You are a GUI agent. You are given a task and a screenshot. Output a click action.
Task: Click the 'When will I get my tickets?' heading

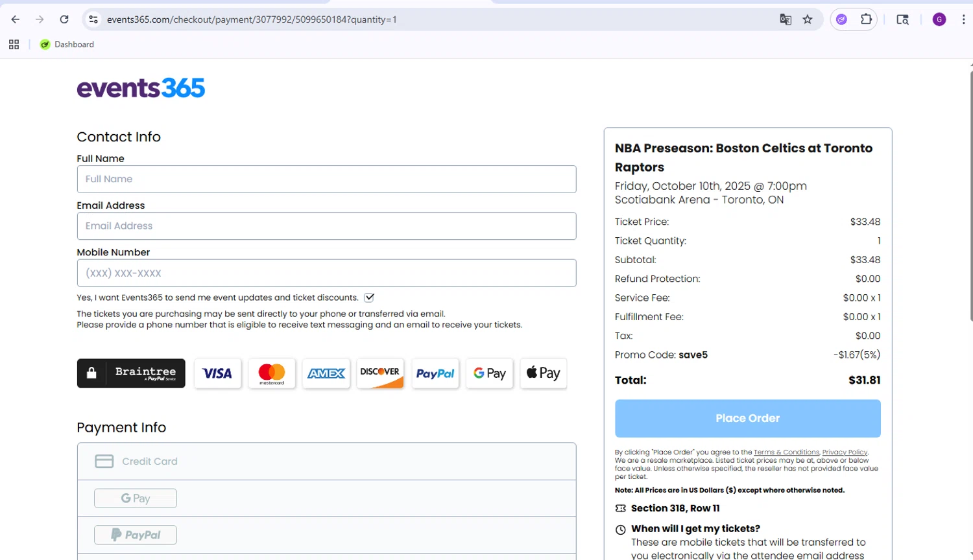click(695, 529)
